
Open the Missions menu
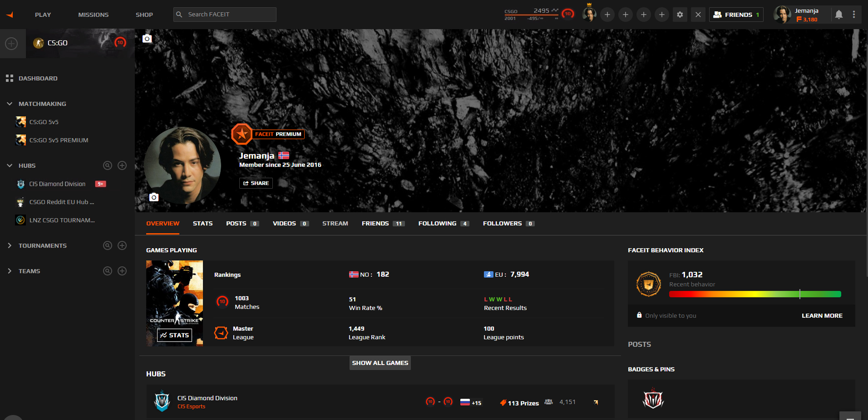pos(93,15)
